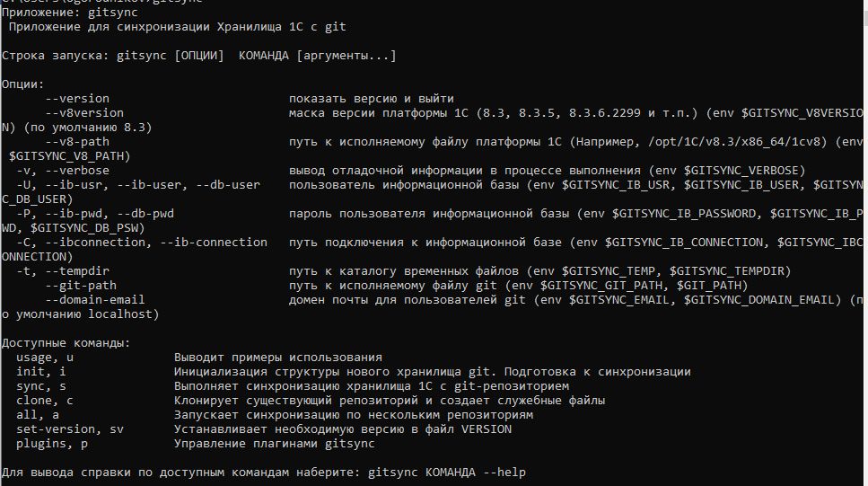Click the 'gitsync КОМАНДА --help' hint text

[447, 473]
